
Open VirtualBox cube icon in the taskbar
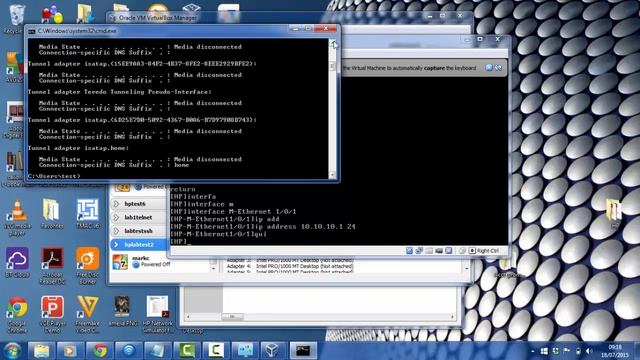[273, 351]
